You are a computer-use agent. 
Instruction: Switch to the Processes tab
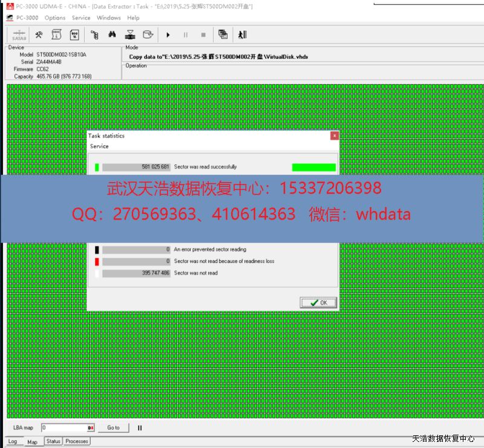point(77,441)
